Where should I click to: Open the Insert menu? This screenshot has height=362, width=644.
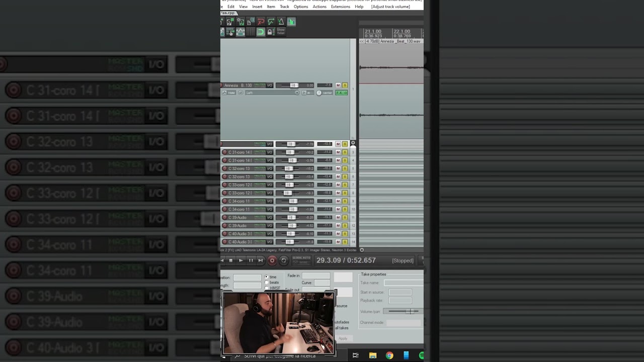(257, 7)
